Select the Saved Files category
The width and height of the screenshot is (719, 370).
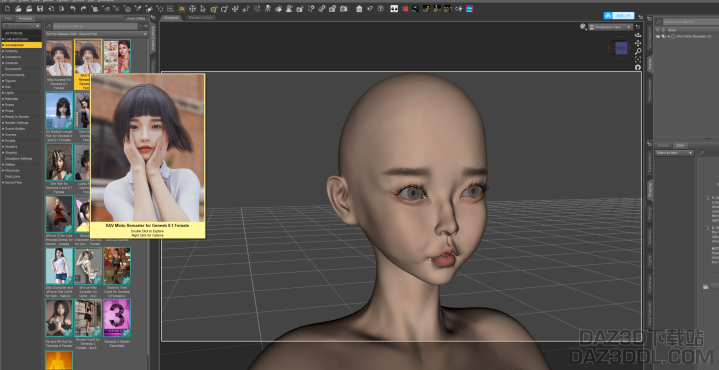coord(21,182)
